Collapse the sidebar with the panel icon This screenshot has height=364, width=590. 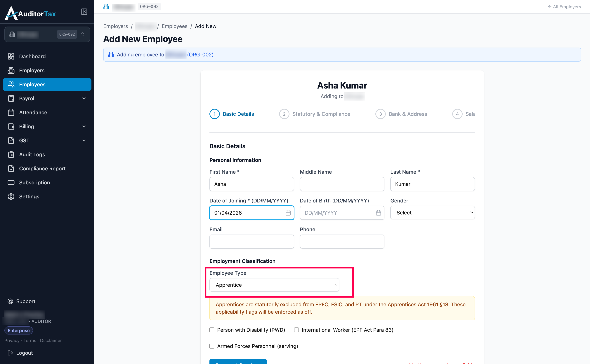[x=84, y=12]
